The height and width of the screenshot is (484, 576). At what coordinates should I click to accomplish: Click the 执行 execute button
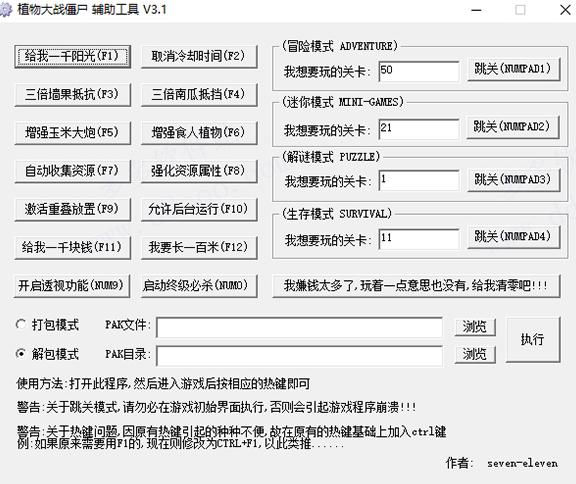pos(533,340)
